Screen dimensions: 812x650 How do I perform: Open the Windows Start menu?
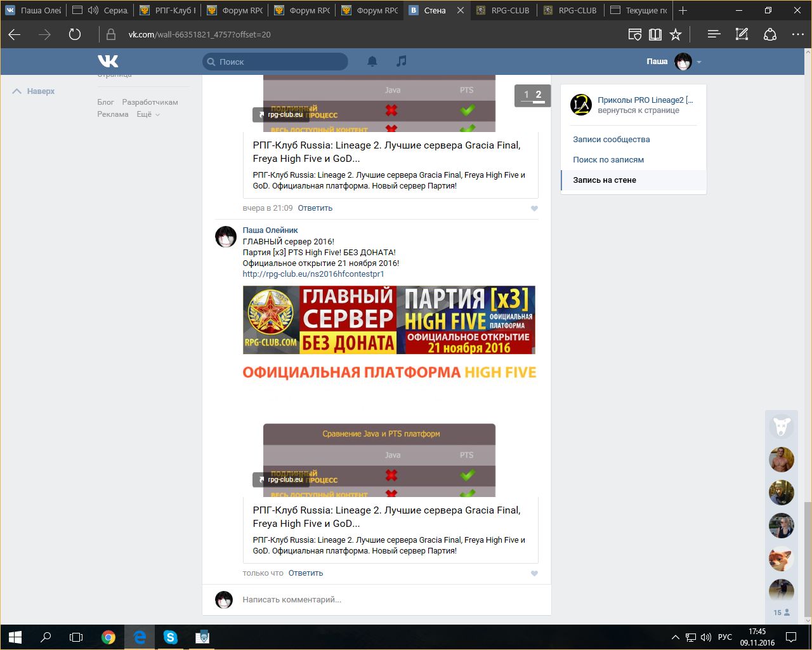[x=15, y=637]
